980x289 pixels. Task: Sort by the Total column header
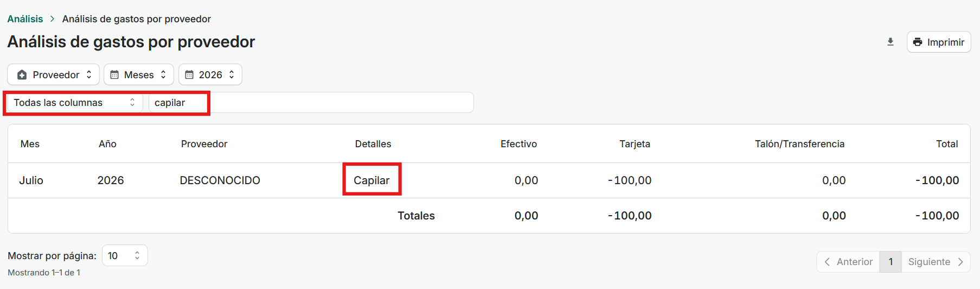(947, 144)
